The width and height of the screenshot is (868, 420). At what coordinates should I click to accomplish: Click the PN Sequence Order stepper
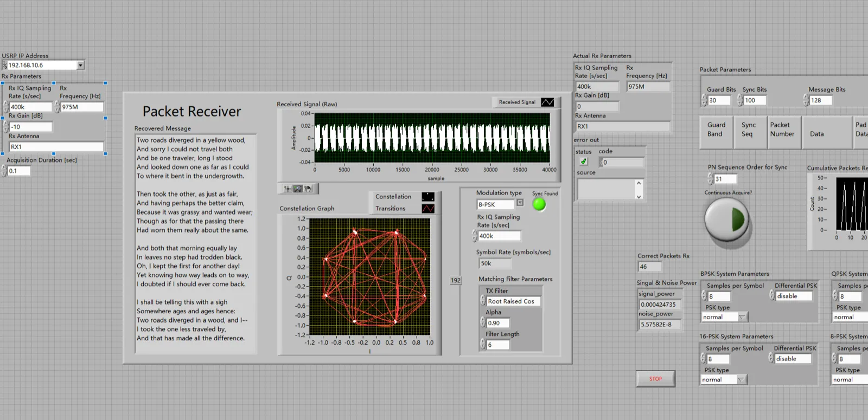(x=711, y=179)
